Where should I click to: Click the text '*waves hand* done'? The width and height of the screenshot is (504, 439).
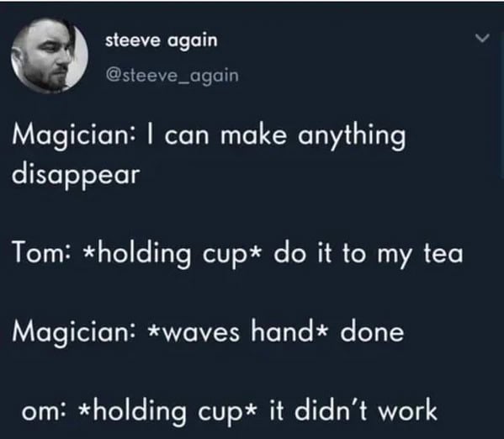coord(275,331)
